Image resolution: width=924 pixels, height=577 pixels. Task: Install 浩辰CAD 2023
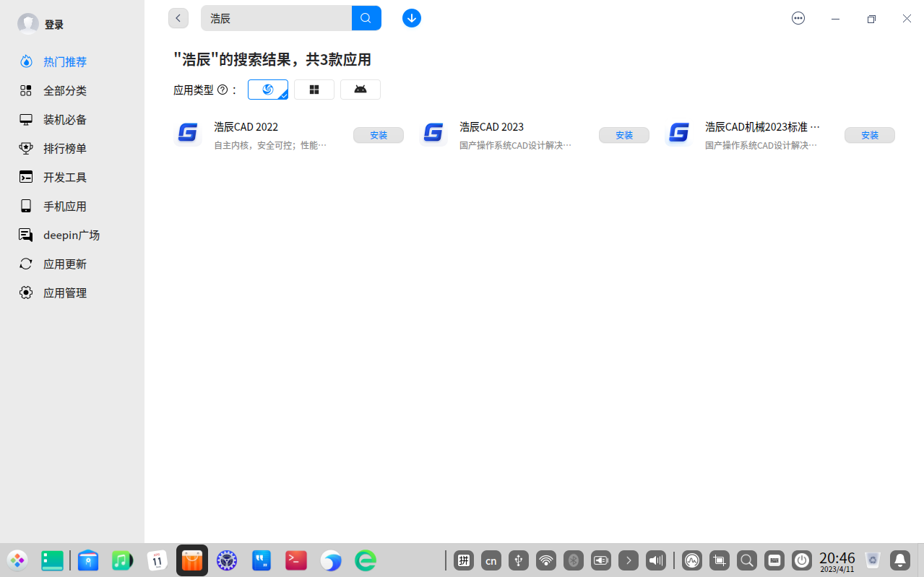623,135
